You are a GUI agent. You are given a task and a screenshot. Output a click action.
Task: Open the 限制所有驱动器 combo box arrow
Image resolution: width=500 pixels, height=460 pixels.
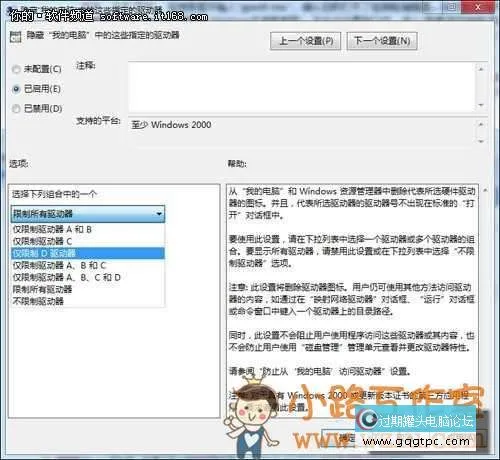pos(159,214)
